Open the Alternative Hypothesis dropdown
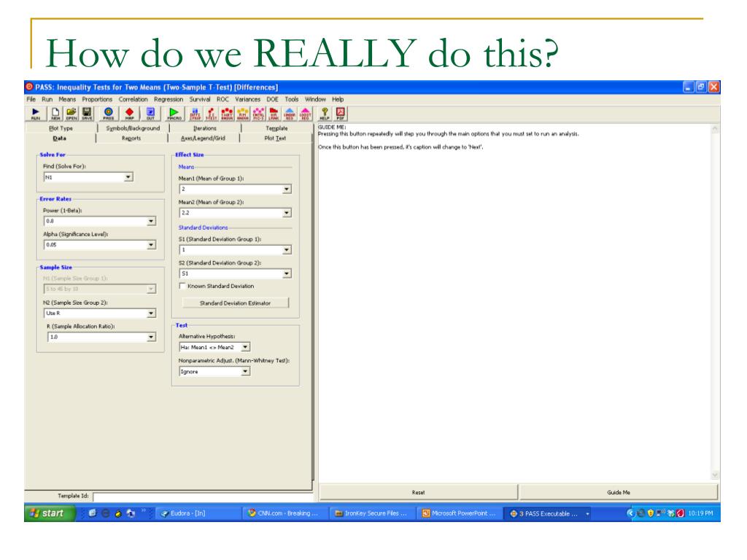The width and height of the screenshot is (747, 560). [245, 347]
